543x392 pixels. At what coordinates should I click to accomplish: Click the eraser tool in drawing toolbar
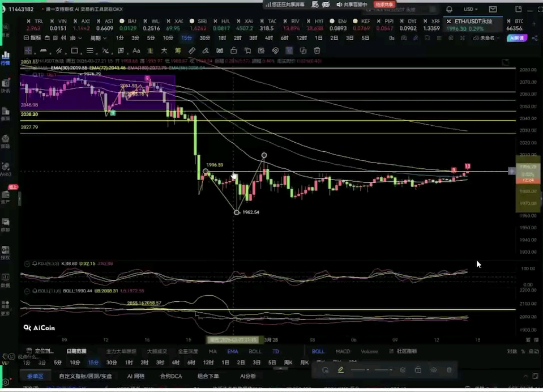205,51
